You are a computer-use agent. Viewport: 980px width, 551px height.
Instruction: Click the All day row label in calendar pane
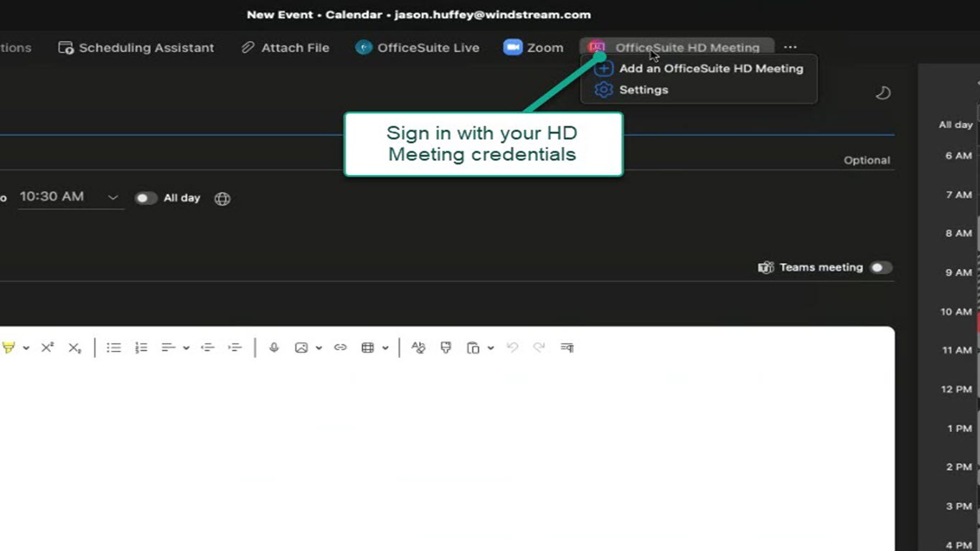(x=956, y=125)
